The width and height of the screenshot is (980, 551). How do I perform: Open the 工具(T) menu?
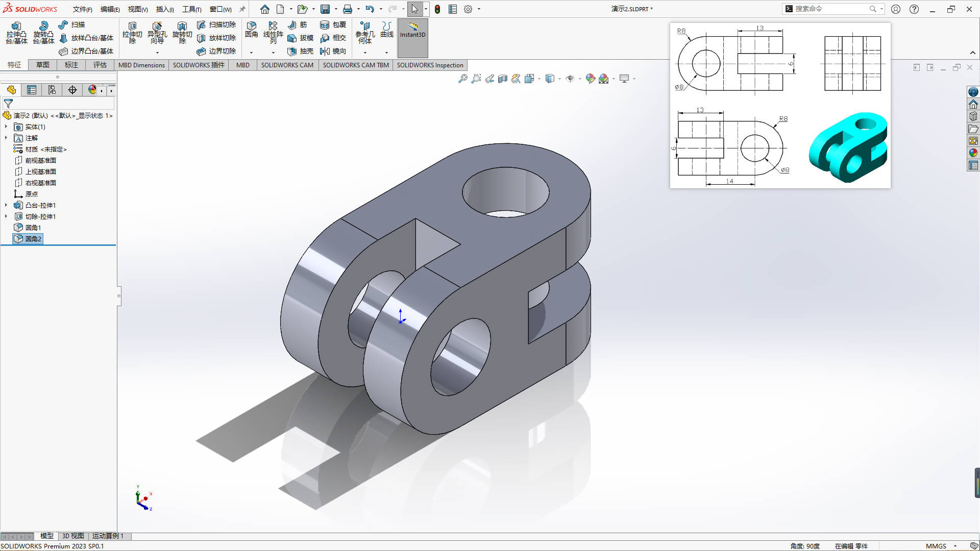point(191,9)
